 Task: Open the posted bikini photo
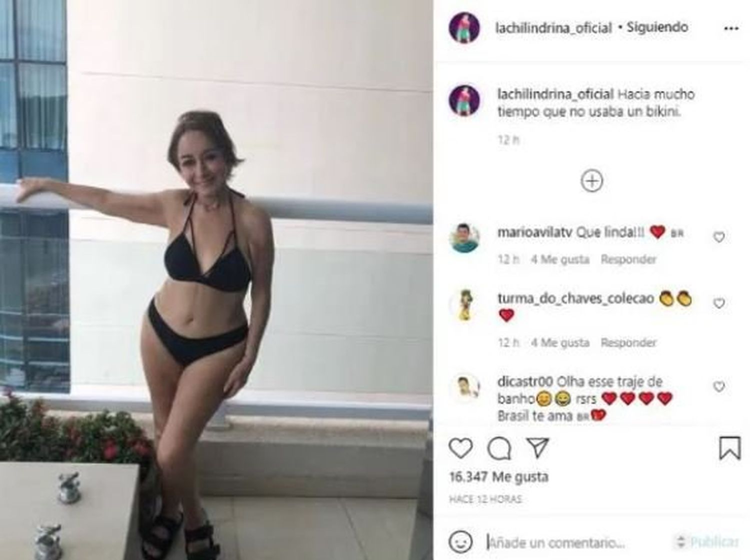216,280
